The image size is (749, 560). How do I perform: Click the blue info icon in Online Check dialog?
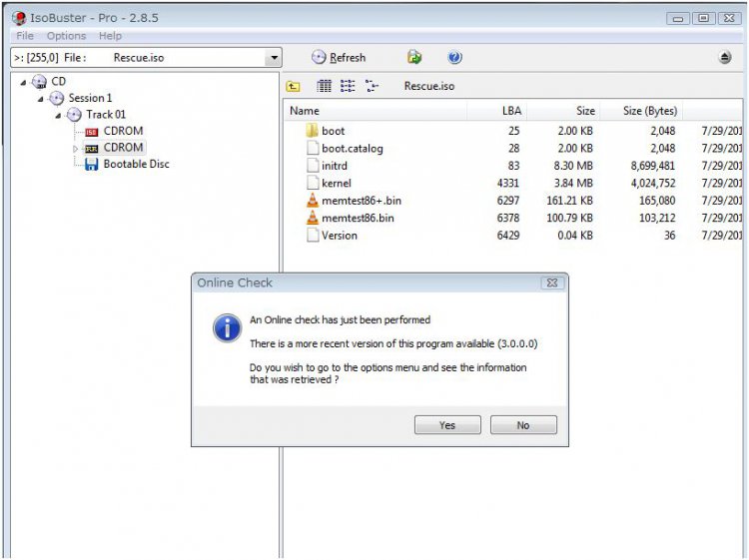tap(227, 328)
